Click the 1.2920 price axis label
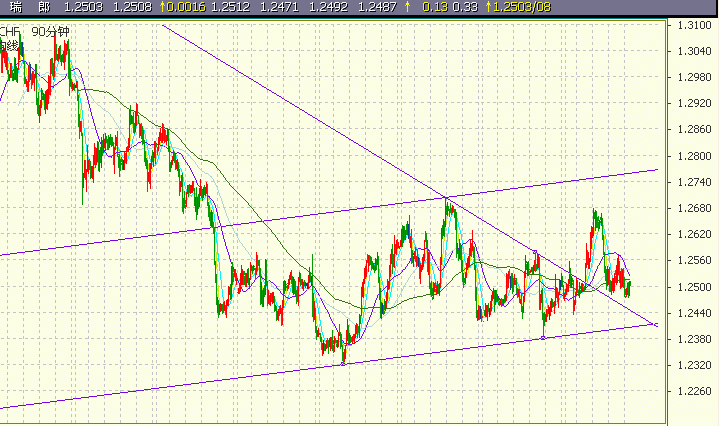The width and height of the screenshot is (720, 426). [x=694, y=103]
